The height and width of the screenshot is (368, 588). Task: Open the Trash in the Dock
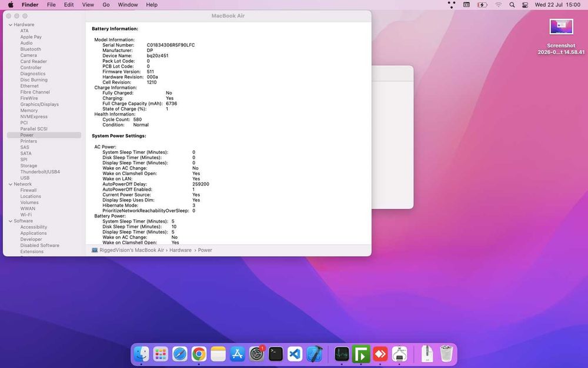[446, 354]
